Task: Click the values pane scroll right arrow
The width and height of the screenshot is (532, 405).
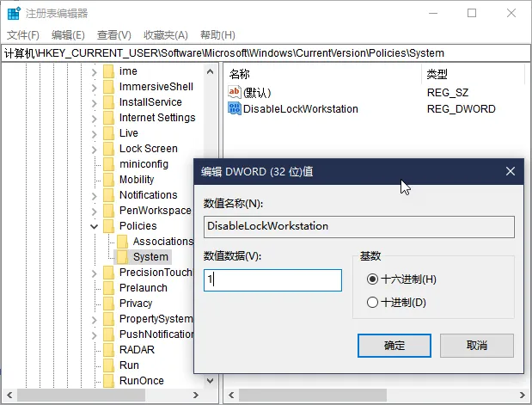Action: (x=523, y=395)
